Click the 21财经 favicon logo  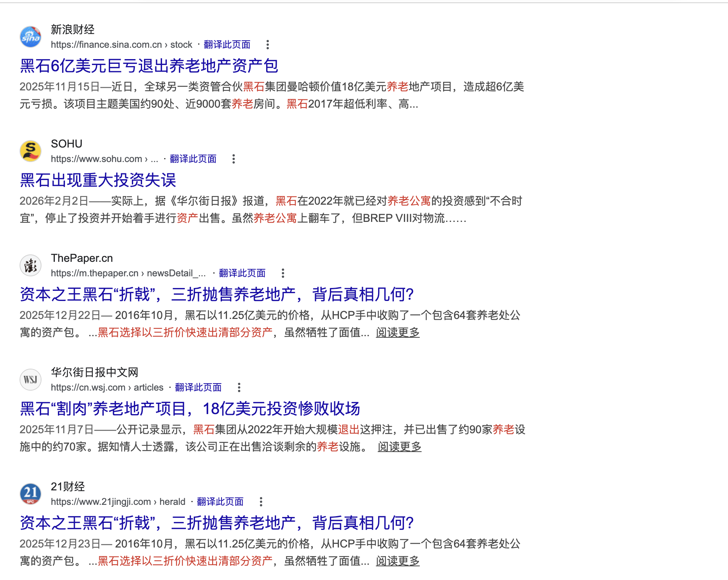pos(31,494)
